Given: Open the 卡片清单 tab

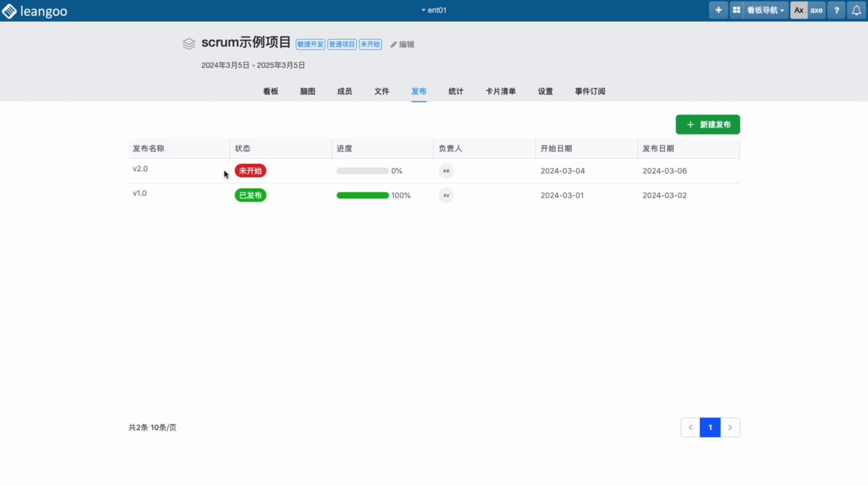Looking at the screenshot, I should click(x=501, y=92).
